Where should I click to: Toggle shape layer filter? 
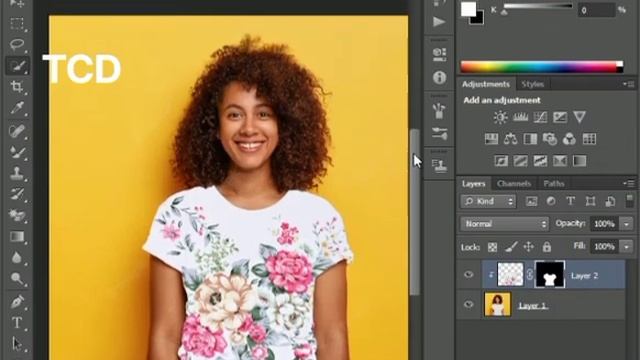pos(590,201)
